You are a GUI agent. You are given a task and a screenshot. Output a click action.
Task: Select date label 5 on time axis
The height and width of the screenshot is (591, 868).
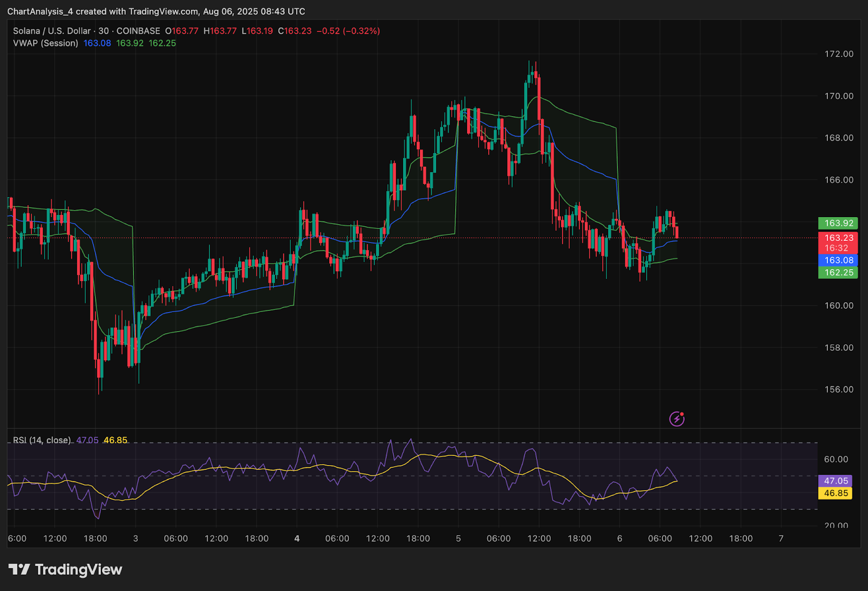pos(458,538)
